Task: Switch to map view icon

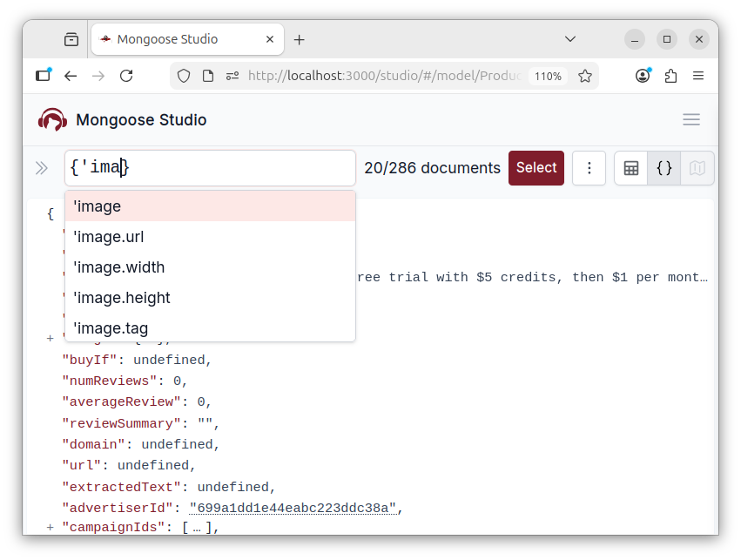Action: click(x=697, y=168)
